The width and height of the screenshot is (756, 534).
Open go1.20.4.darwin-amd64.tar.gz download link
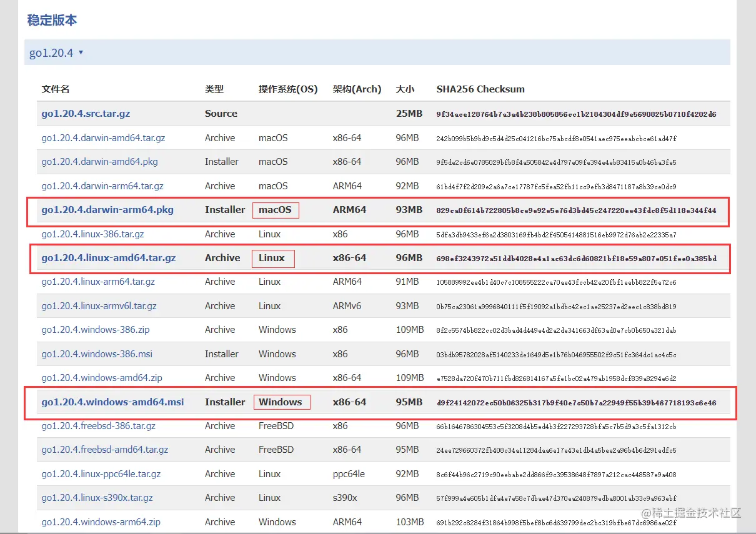coord(103,138)
